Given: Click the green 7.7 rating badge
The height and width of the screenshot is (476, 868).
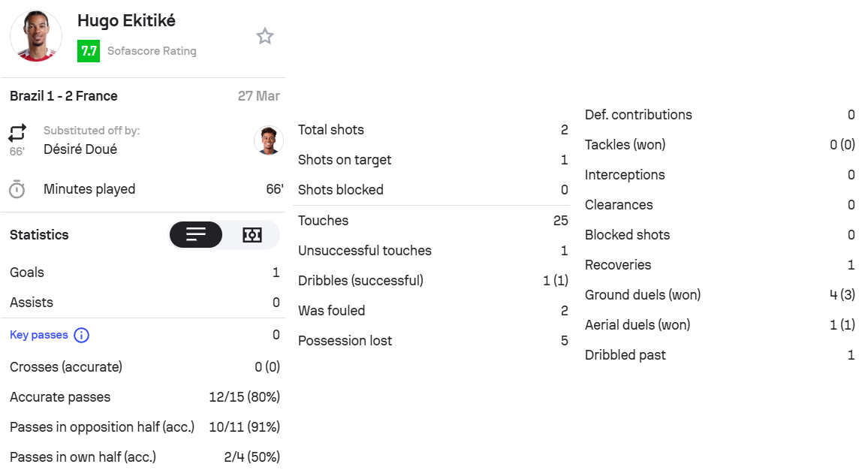Looking at the screenshot, I should (89, 51).
